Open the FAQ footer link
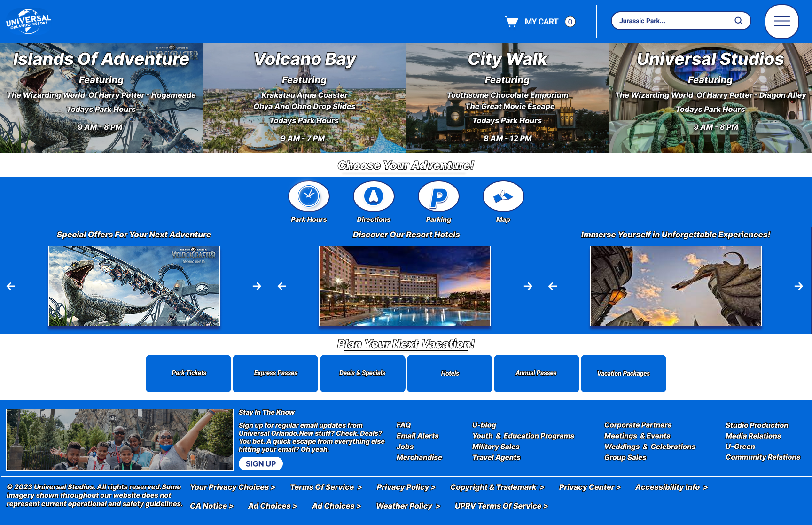Viewport: 812px width, 525px height. point(404,425)
